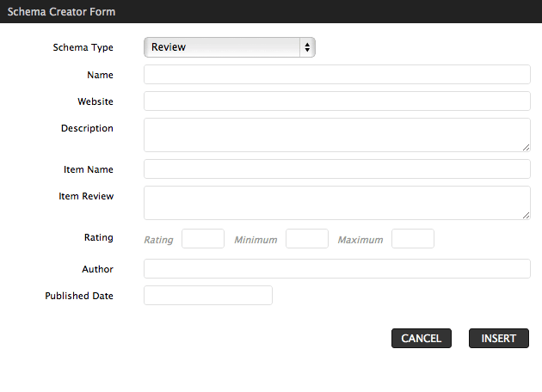Open the Published Date field

[x=208, y=296]
